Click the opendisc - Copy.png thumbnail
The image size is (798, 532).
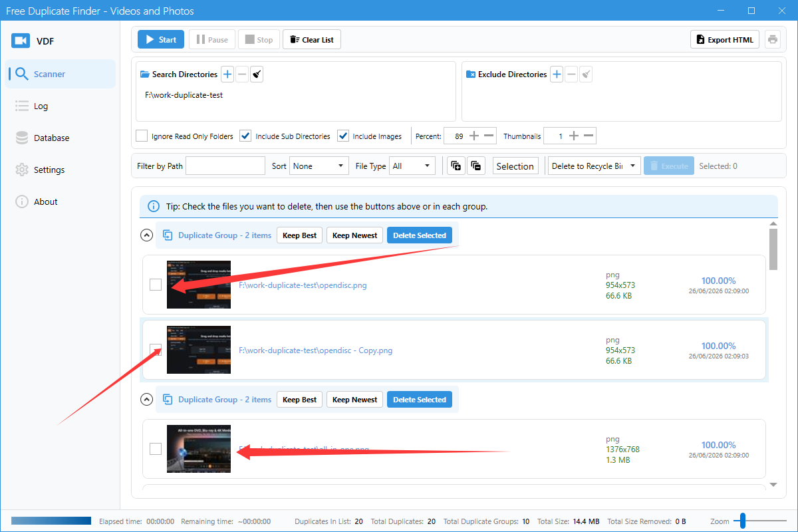199,350
